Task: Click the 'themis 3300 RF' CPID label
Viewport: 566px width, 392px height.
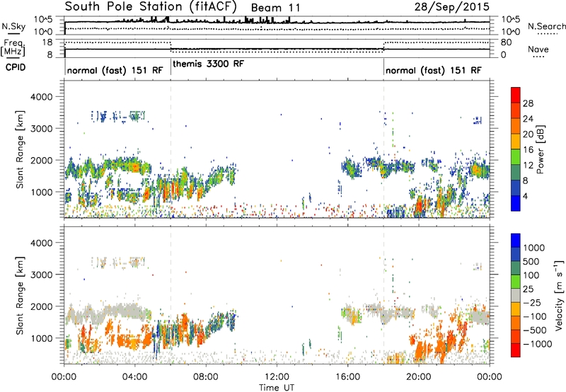Action: (208, 64)
